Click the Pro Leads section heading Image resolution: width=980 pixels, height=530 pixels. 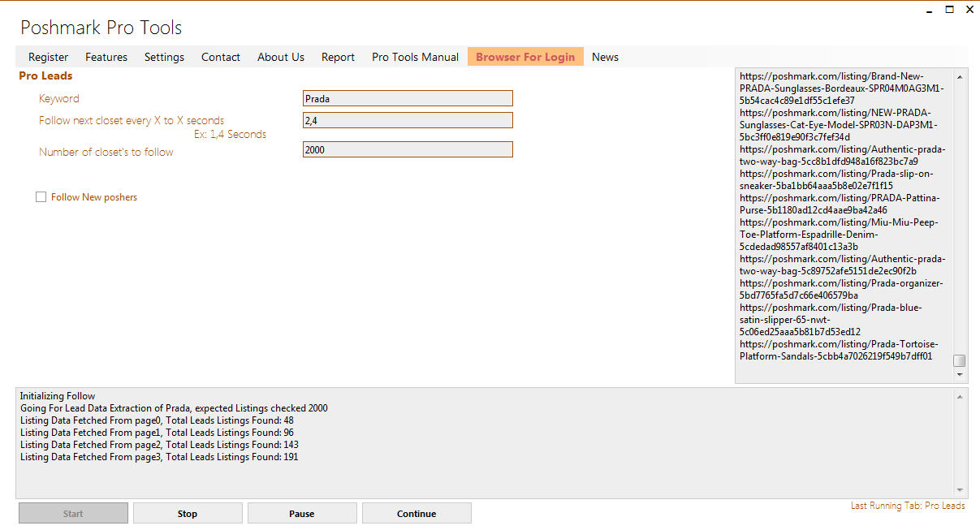point(45,75)
